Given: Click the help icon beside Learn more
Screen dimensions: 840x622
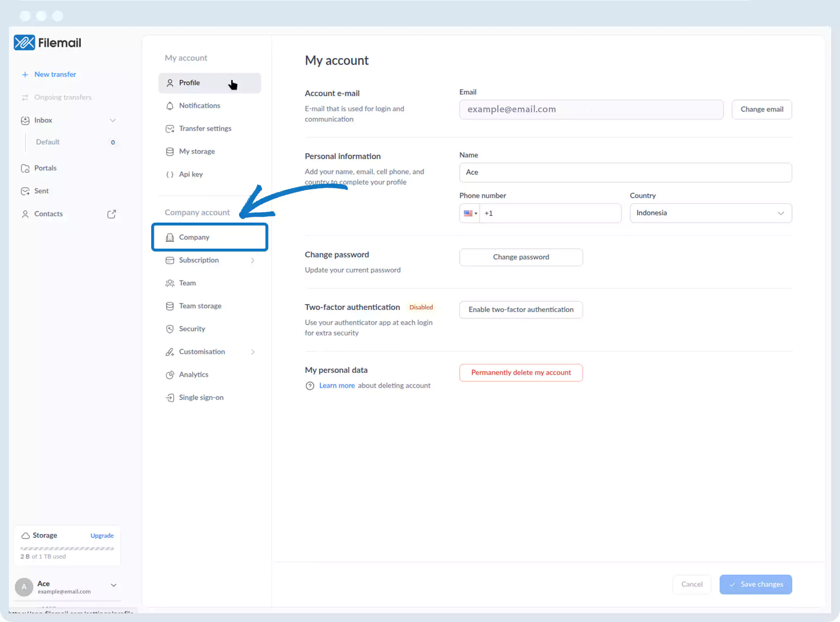Looking at the screenshot, I should tap(310, 386).
